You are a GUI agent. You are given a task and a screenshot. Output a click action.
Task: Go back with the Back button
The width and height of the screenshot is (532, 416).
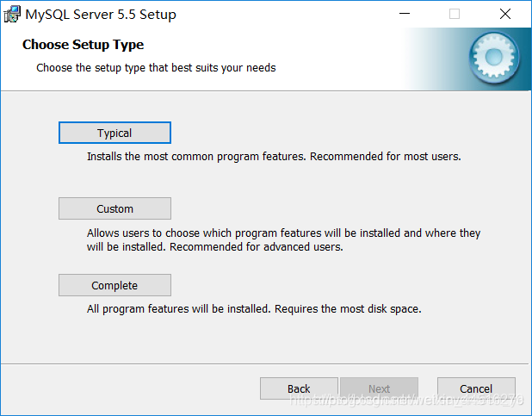click(x=299, y=388)
